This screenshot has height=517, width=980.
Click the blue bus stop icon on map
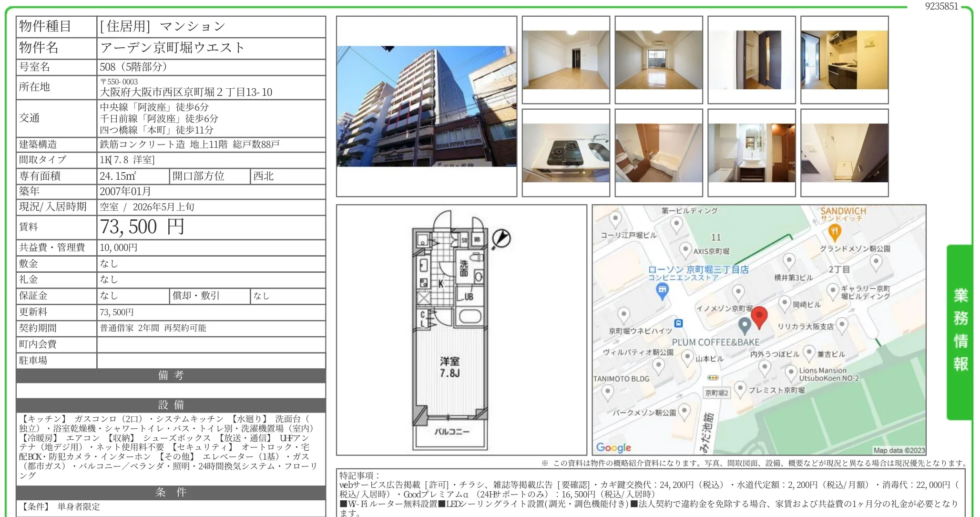679,323
